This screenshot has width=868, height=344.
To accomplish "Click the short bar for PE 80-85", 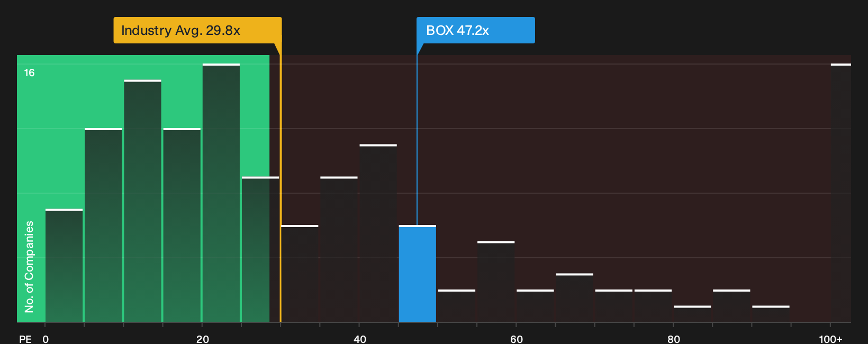I will (692, 314).
